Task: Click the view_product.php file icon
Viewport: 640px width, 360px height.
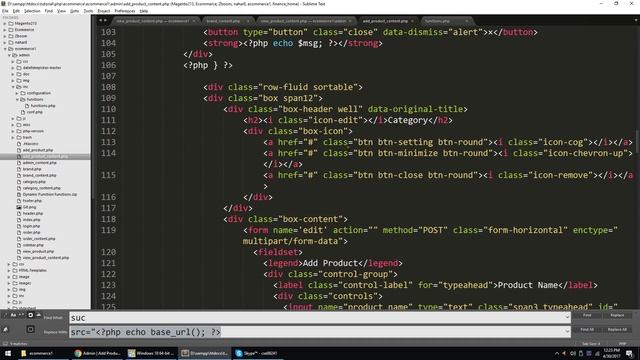Action: click(x=19, y=251)
